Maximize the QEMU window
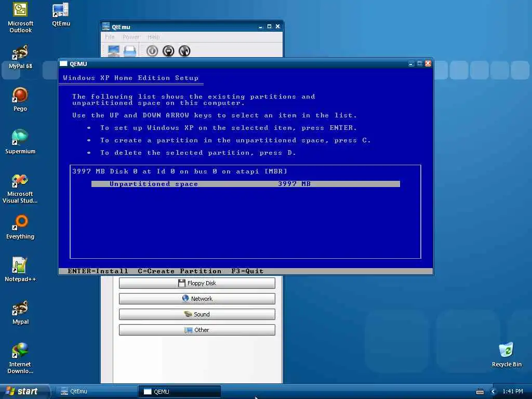The width and height of the screenshot is (532, 399). coord(419,63)
